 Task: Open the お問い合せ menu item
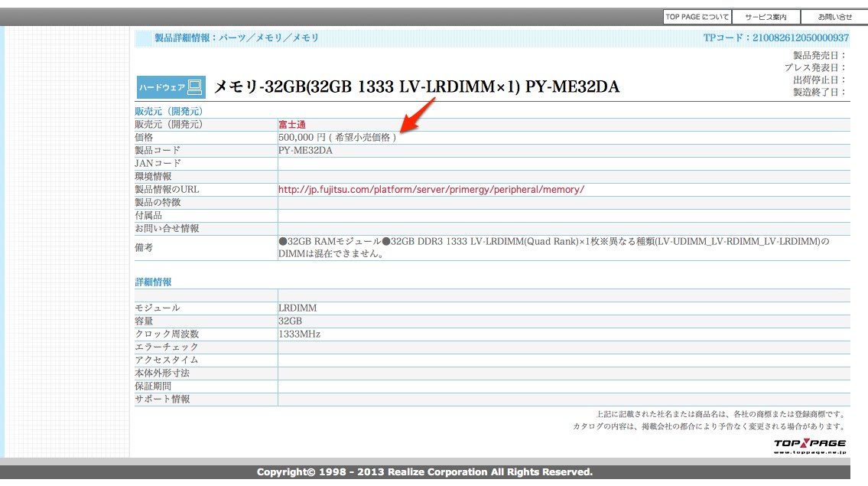pos(835,17)
